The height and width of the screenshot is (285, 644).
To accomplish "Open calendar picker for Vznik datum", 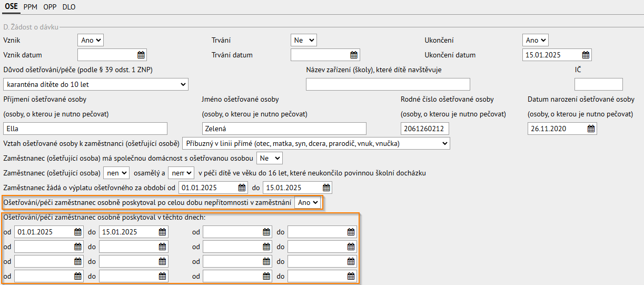I will 141,55.
